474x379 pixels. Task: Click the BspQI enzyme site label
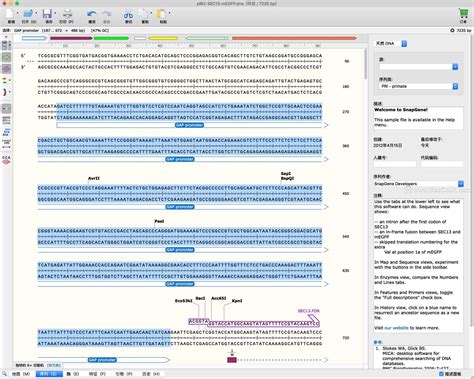tap(287, 178)
